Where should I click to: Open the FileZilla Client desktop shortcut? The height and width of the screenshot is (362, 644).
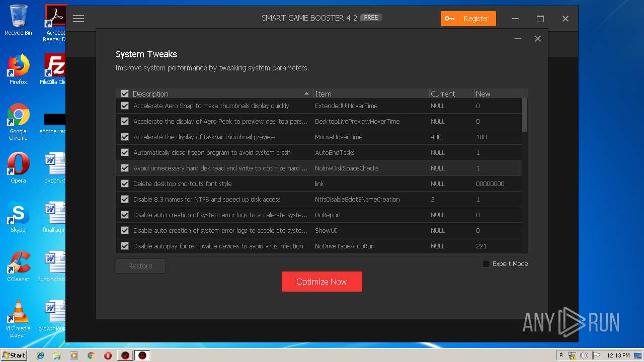click(54, 69)
